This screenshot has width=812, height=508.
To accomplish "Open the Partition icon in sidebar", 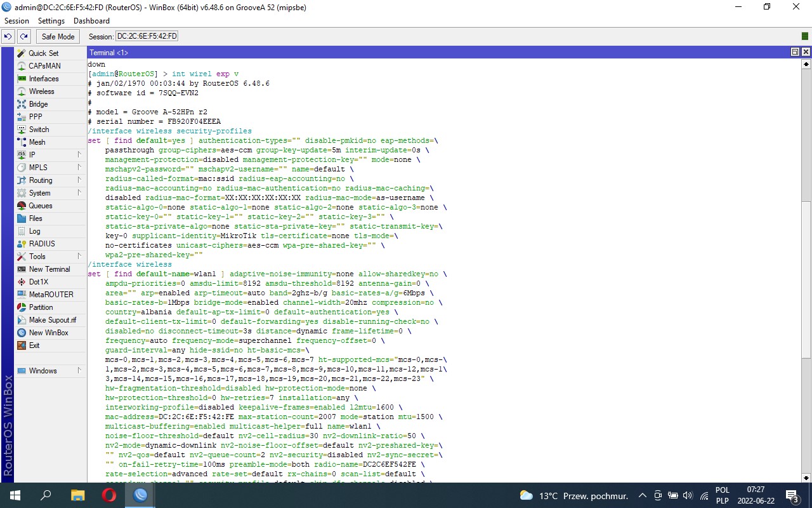I will (22, 307).
